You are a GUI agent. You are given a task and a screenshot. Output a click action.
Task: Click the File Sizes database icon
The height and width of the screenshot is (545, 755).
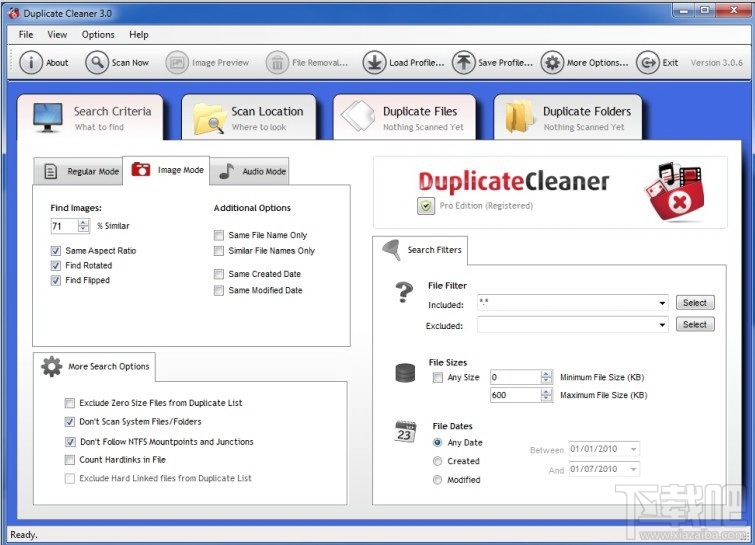405,373
